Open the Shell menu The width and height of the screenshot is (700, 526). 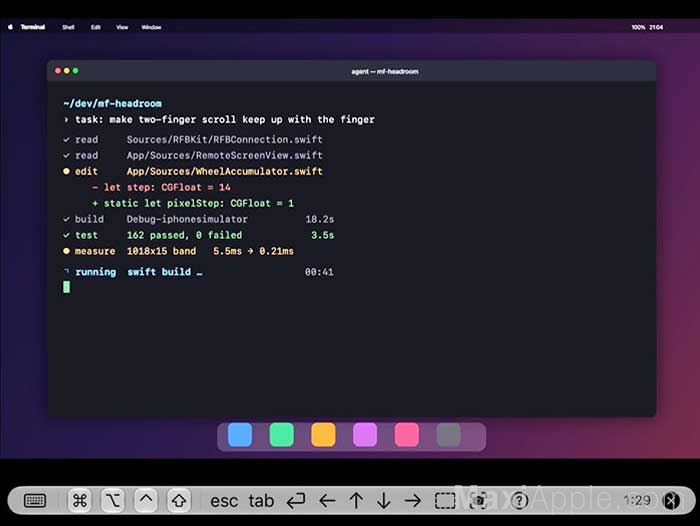[68, 27]
